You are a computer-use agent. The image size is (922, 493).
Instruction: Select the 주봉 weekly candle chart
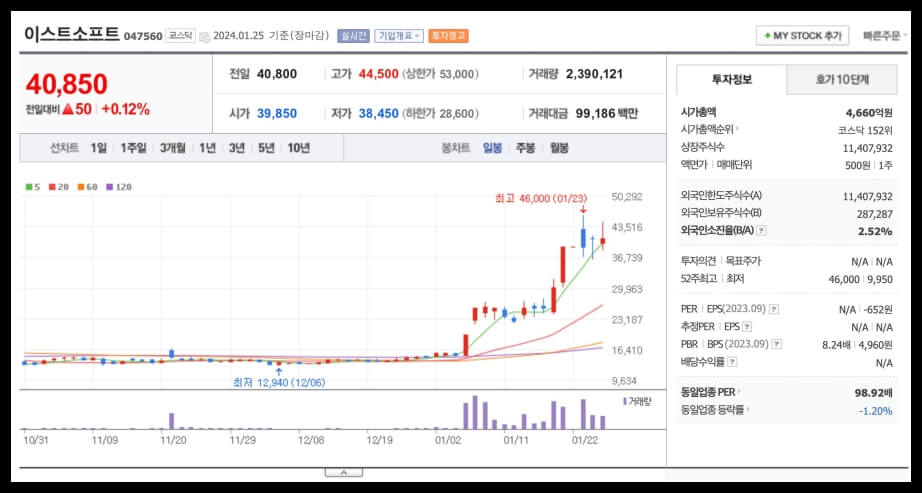point(526,148)
